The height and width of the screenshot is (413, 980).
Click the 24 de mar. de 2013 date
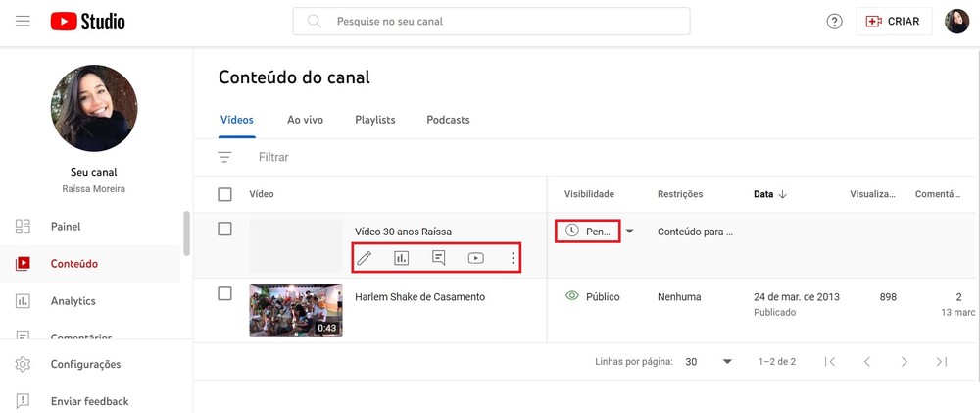(x=797, y=297)
